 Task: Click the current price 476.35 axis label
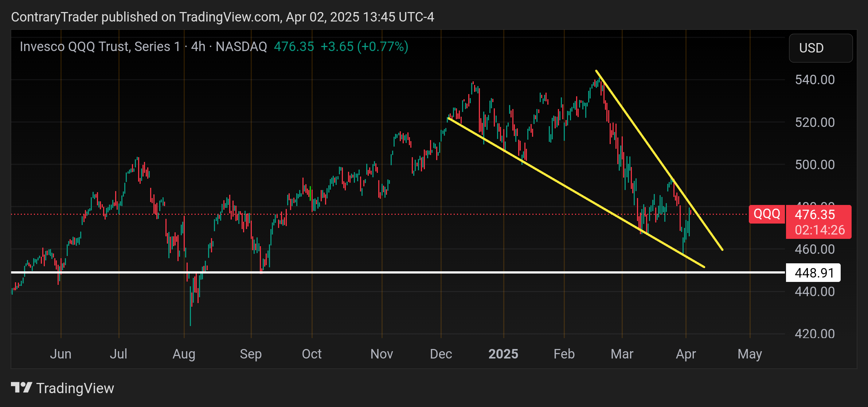click(x=815, y=214)
